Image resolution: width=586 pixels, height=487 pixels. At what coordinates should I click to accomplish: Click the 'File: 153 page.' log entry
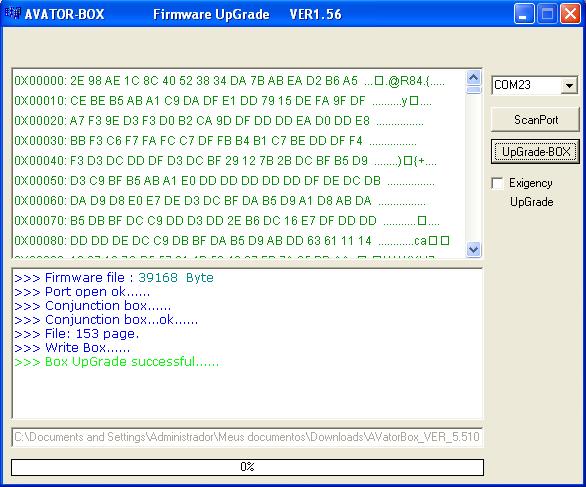[77, 334]
